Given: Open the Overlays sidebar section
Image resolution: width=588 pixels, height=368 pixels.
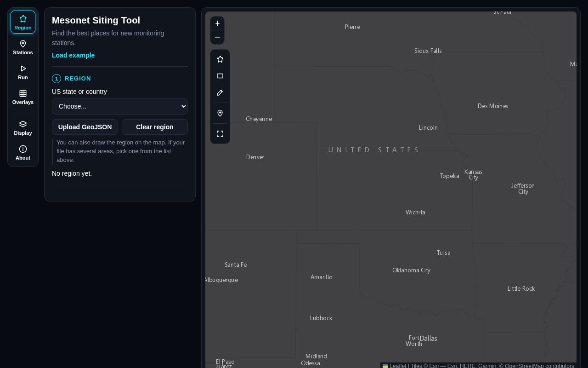Looking at the screenshot, I should (x=23, y=97).
